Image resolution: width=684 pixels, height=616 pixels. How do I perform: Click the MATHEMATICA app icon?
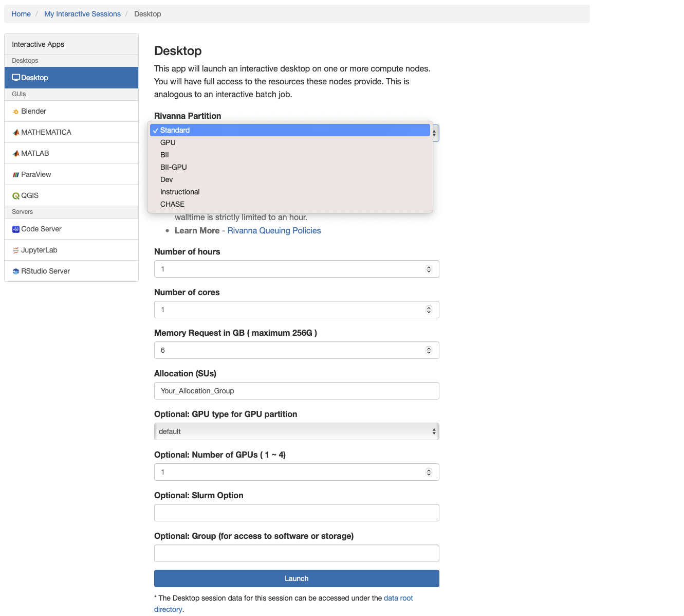coord(16,133)
